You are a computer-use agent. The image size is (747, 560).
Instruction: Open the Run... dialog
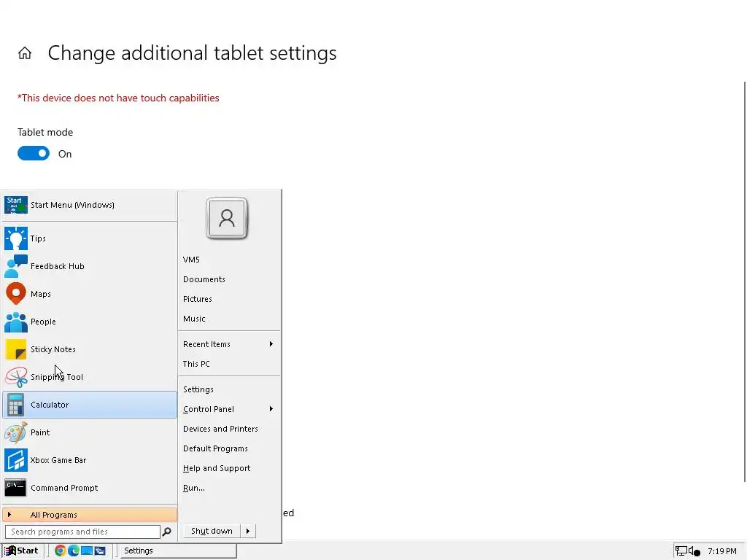coord(194,488)
